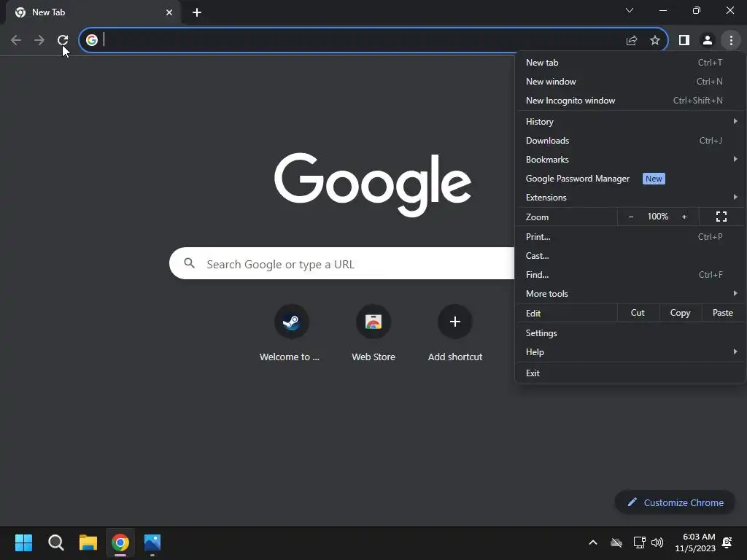Open the side panel icon
Screen dimensions: 747x560
684,41
